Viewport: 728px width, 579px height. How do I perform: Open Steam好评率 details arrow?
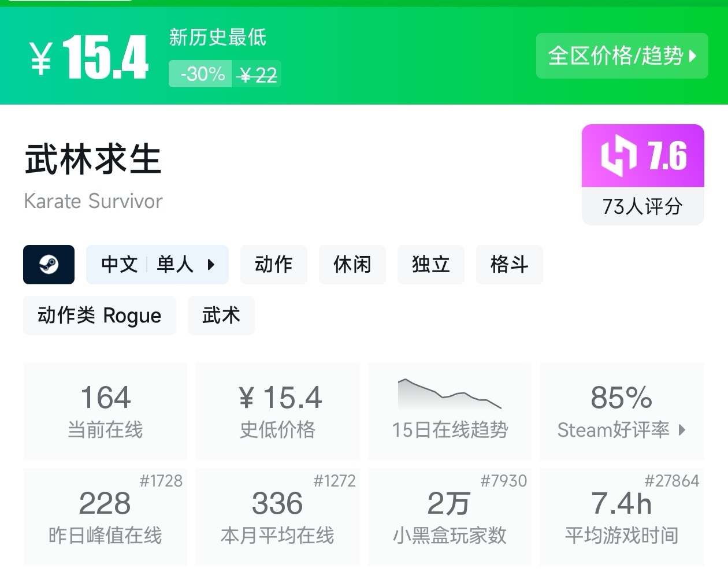(x=682, y=430)
